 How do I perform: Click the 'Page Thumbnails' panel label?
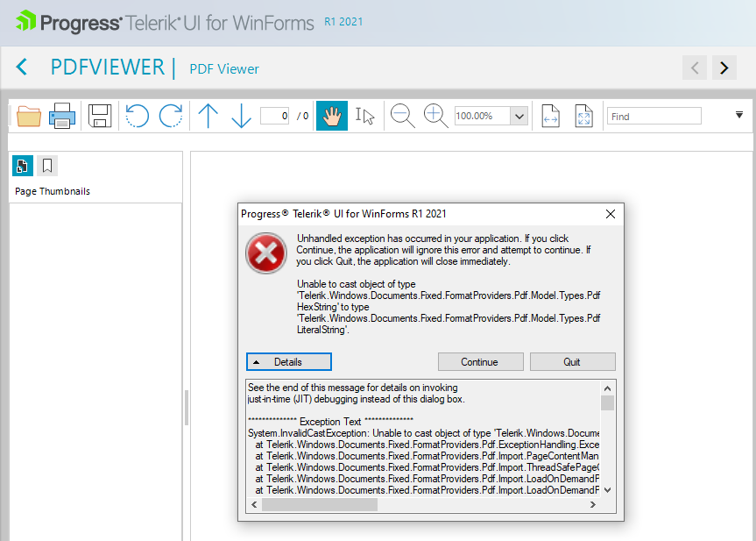point(53,191)
